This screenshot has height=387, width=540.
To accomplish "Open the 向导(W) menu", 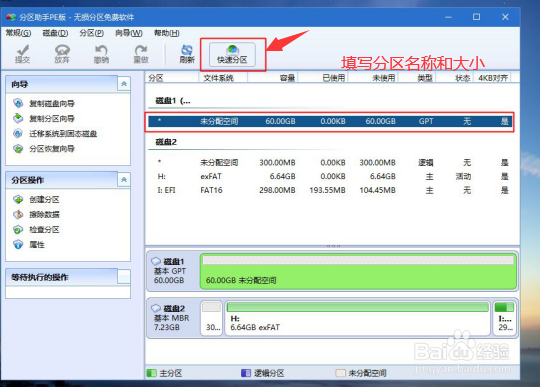I will tap(128, 33).
